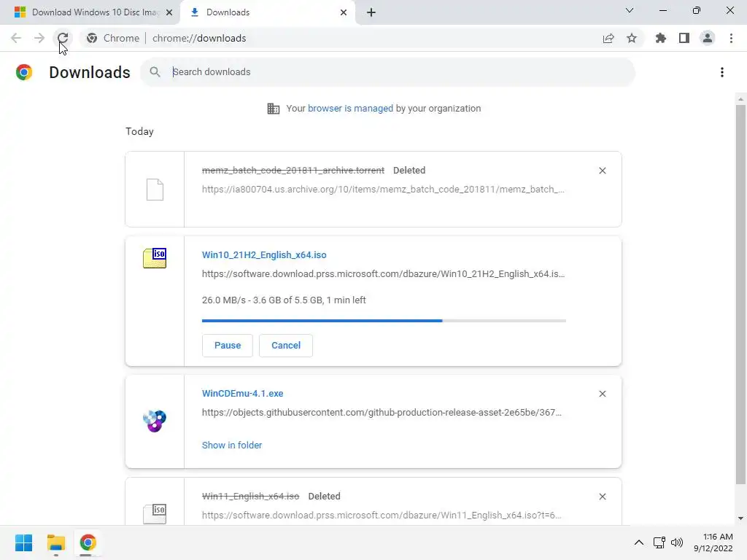
Task: Click the Chrome logo beside Downloads title
Action: pyautogui.click(x=24, y=72)
